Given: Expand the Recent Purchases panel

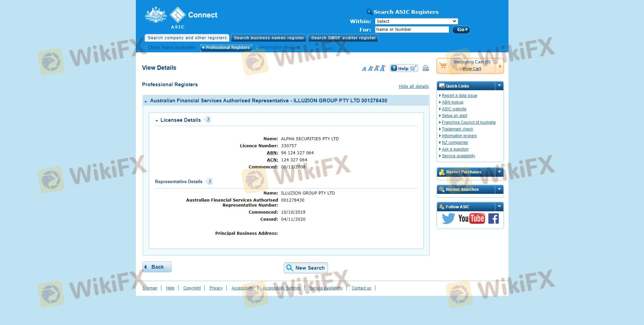Looking at the screenshot, I should coord(499,172).
